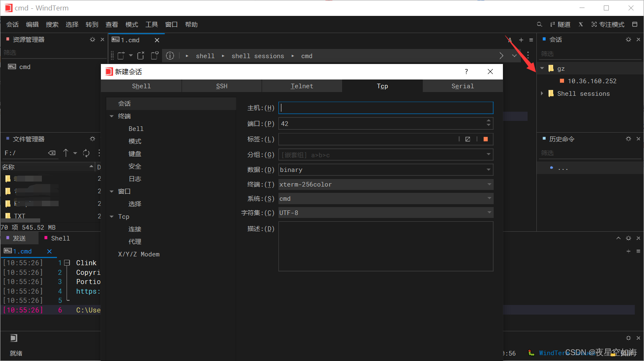Switch to the SSH tab
Viewport: 644px width, 361px height.
pos(222,86)
